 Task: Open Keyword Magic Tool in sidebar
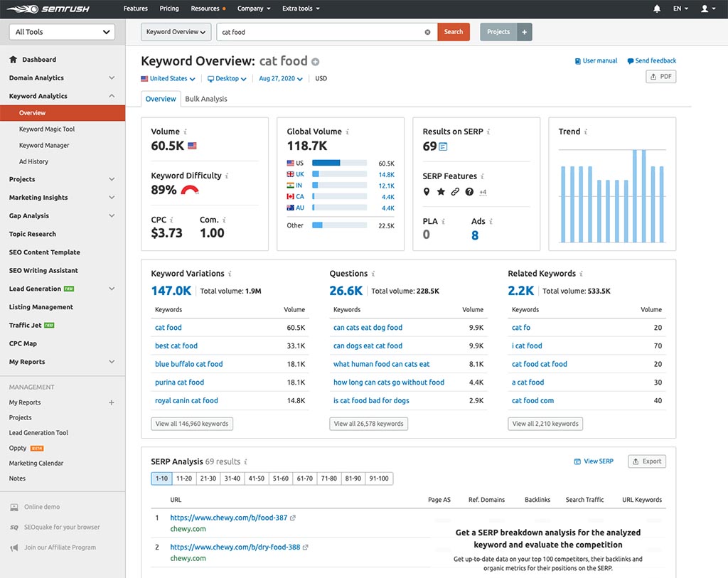coord(46,129)
